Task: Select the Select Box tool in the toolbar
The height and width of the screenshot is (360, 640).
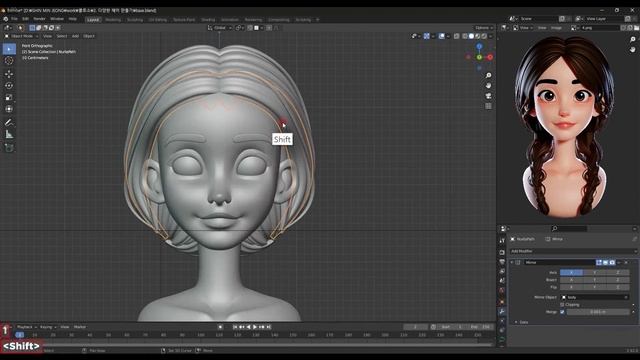Action: 9,49
